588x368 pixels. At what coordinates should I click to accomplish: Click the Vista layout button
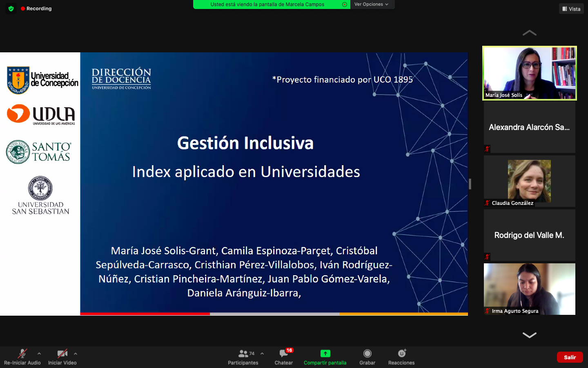[571, 9]
